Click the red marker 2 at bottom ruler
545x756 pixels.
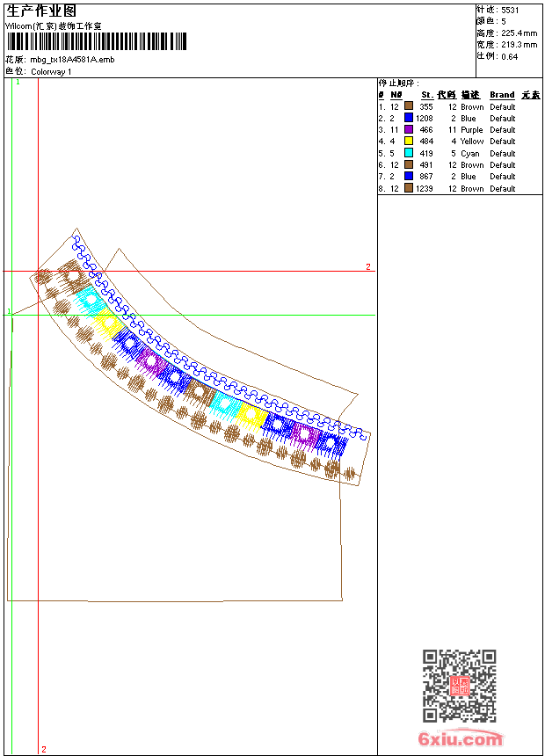[43, 749]
